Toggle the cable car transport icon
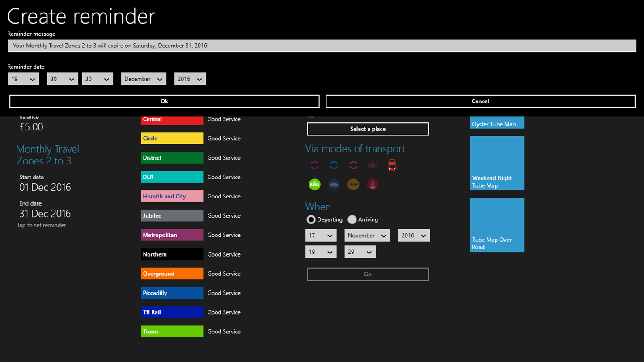 click(x=373, y=184)
